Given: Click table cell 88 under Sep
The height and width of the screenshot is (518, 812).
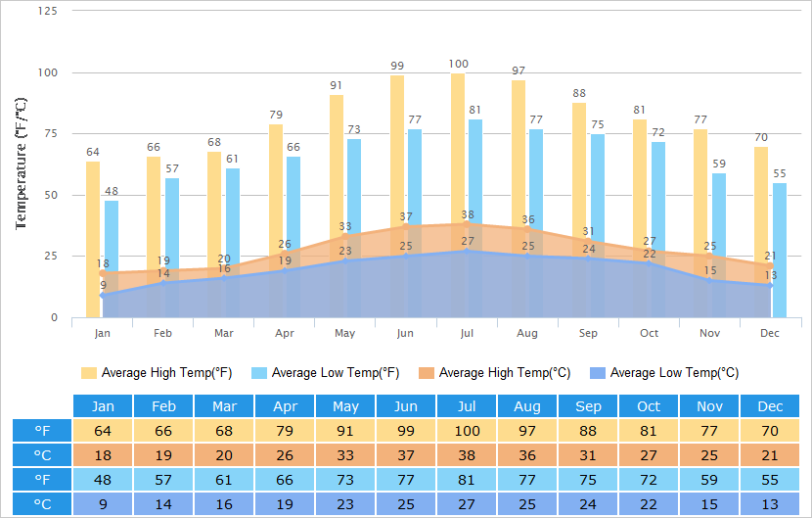Looking at the screenshot, I should (x=588, y=431).
